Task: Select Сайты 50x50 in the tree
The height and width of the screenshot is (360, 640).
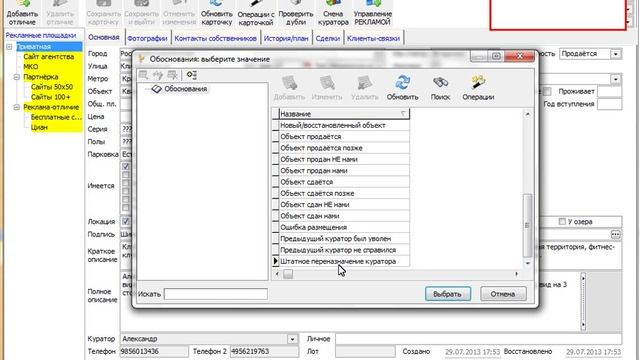Action: (52, 87)
